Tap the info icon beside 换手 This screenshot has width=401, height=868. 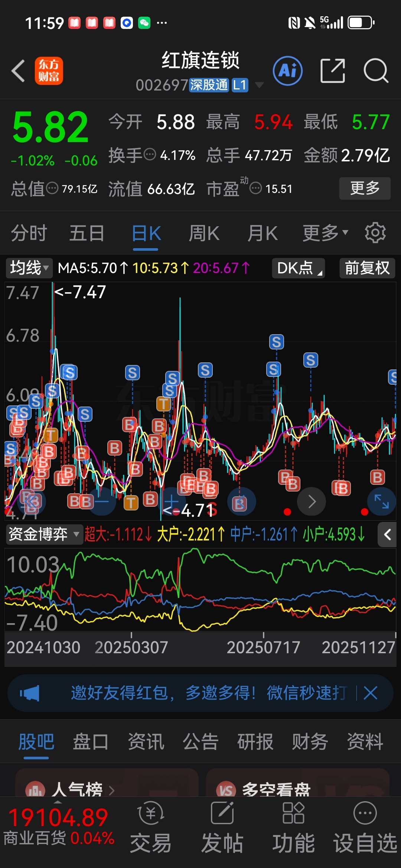[150, 154]
